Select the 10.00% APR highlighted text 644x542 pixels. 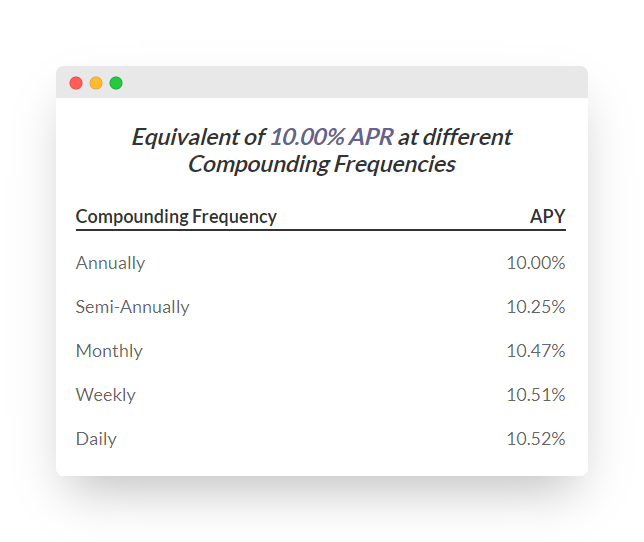(x=332, y=137)
